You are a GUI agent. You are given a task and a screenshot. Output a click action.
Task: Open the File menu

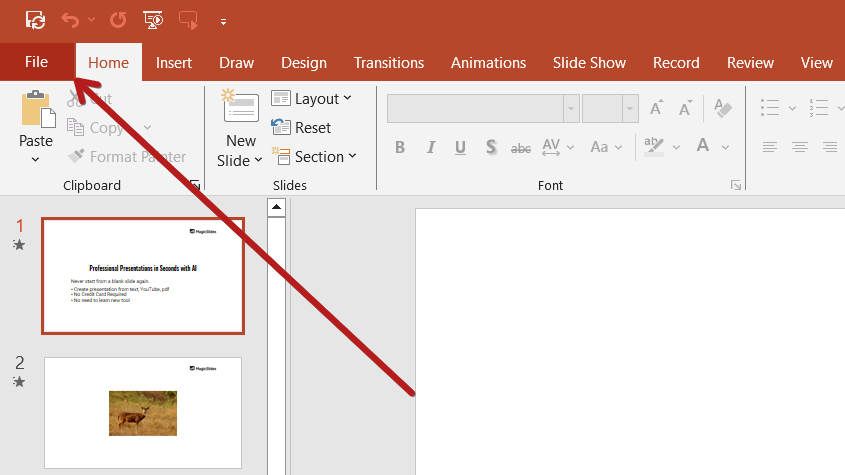(x=36, y=62)
